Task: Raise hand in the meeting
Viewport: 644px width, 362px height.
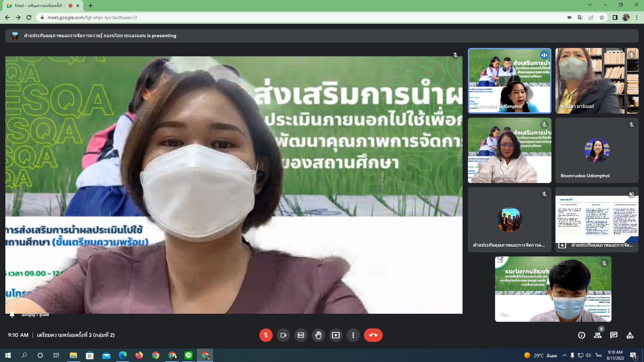Action: [x=318, y=335]
